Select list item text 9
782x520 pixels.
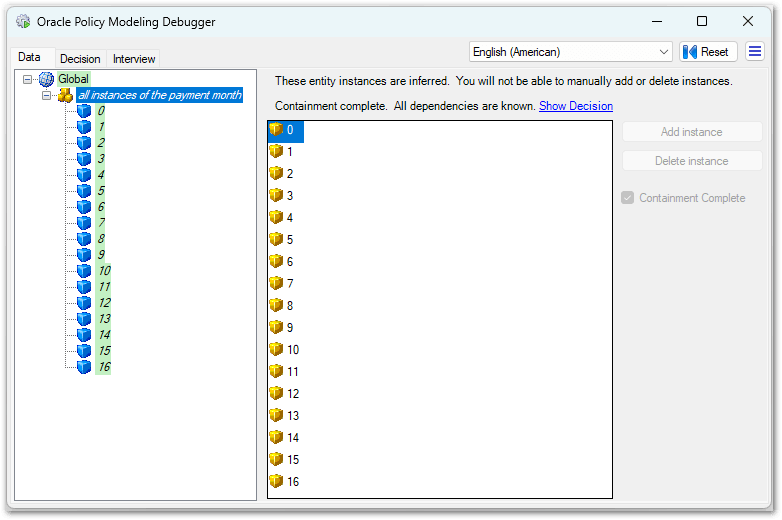(x=290, y=328)
